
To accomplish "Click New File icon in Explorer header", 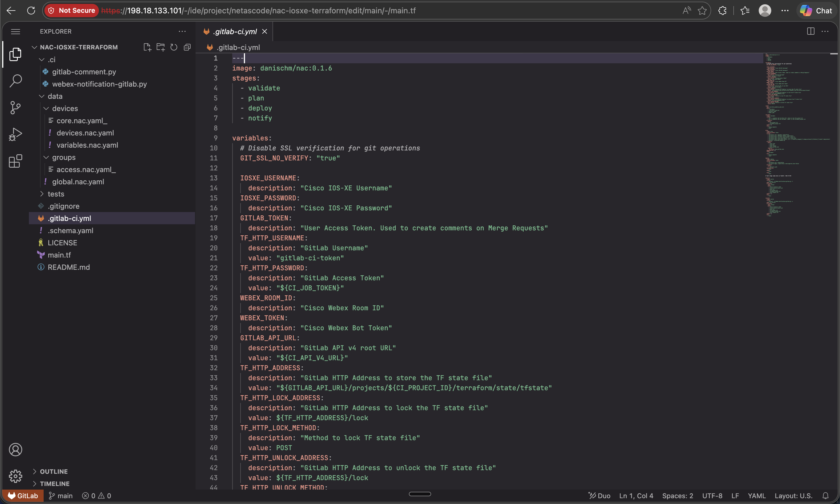I will click(147, 47).
